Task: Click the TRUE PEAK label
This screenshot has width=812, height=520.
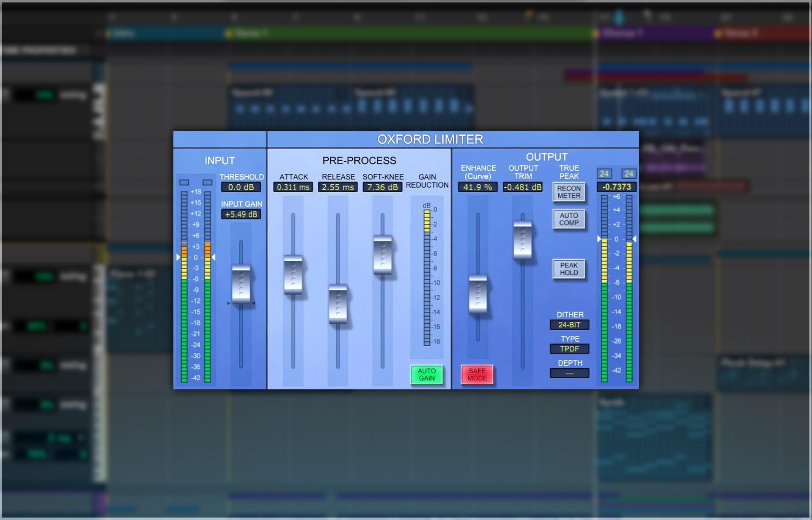Action: [x=569, y=172]
